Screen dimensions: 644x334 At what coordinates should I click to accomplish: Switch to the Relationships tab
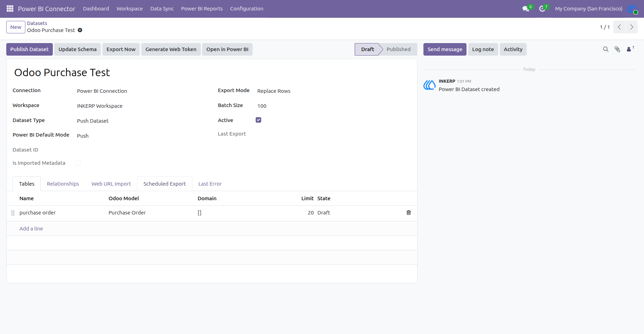pyautogui.click(x=63, y=184)
